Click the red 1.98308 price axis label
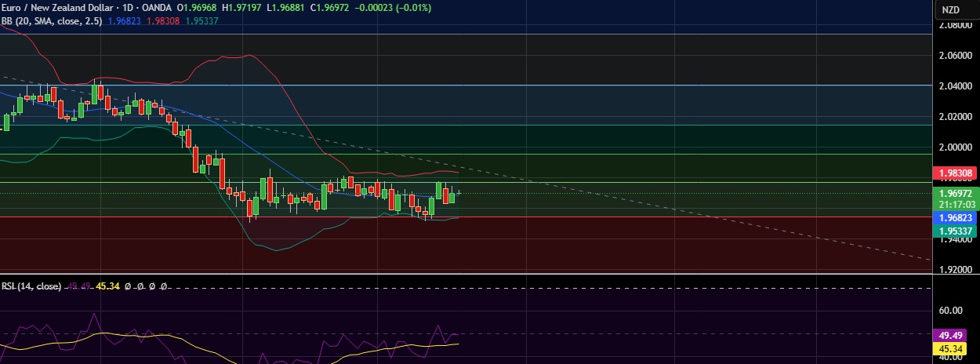Viewport: 980px width, 364px height. (956, 173)
